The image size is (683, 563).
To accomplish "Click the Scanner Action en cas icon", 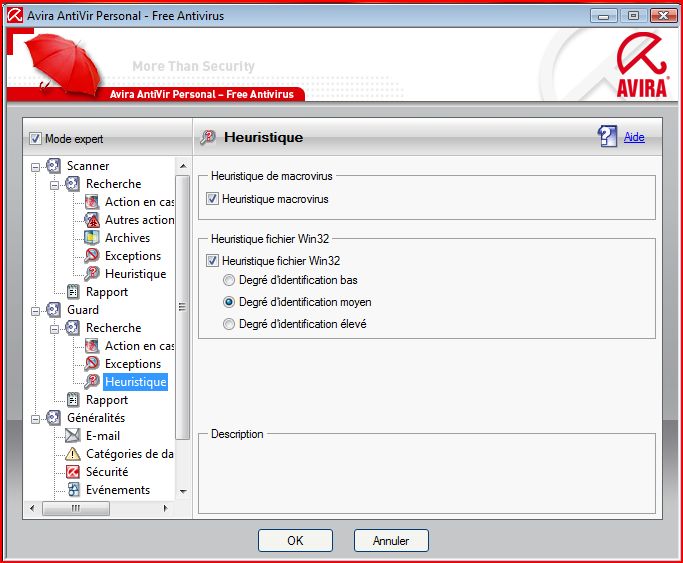I will pos(91,202).
